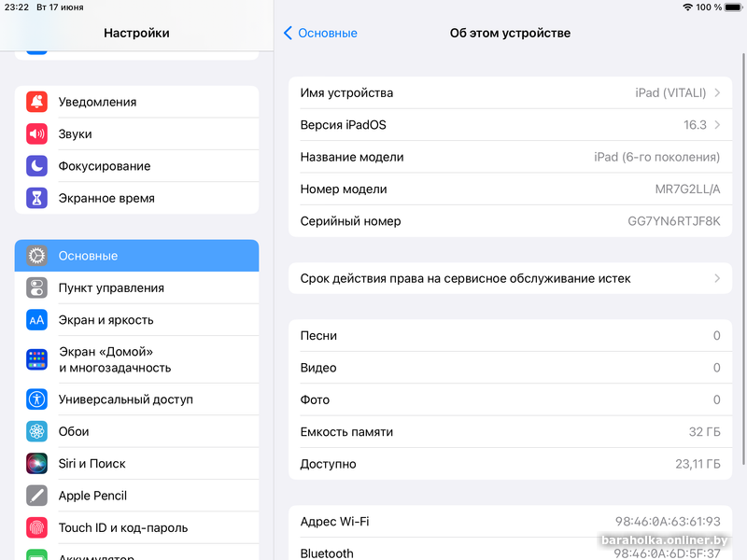Screen dimensions: 747x560
Task: Open Универсальный доступ settings
Action: 136,399
